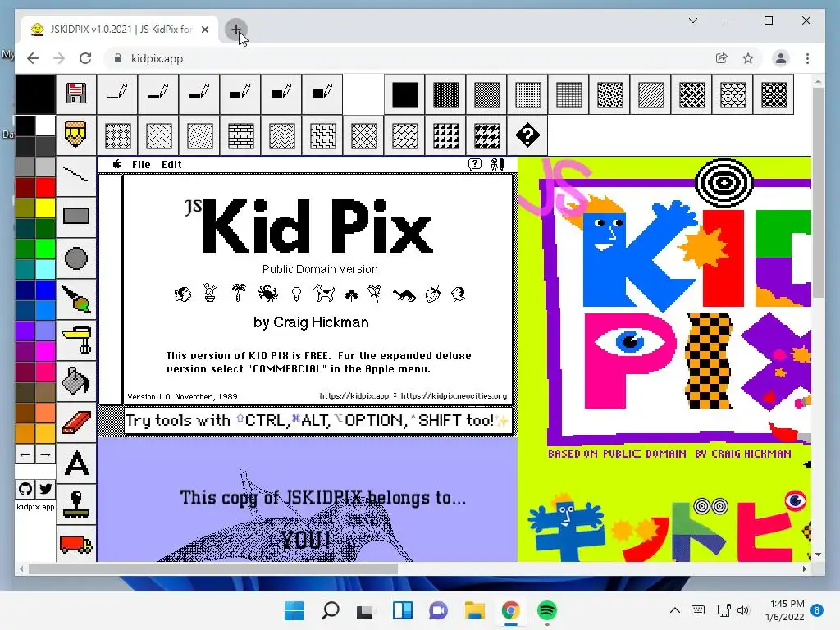Pick the red color swatch
The width and height of the screenshot is (840, 630).
click(x=46, y=187)
